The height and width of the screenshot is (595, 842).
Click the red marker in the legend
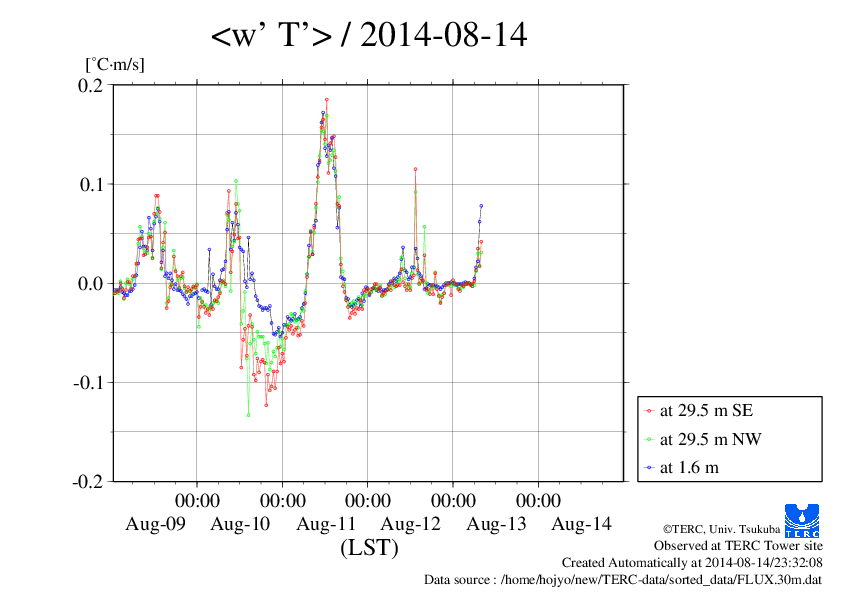coord(649,411)
